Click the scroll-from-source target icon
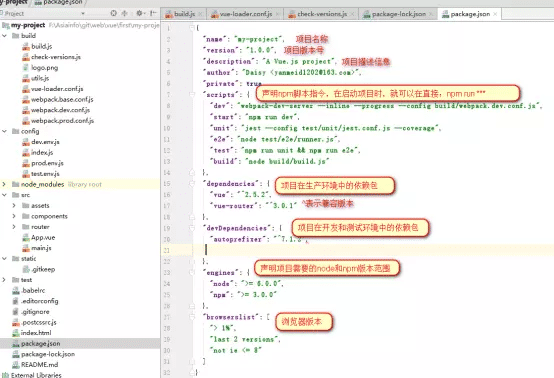Viewport: 554px width, 378px height. [x=113, y=13]
